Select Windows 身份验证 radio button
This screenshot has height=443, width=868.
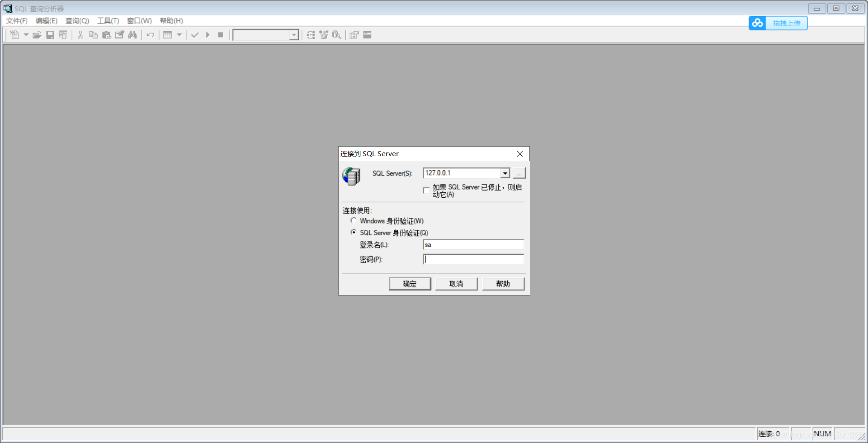354,220
